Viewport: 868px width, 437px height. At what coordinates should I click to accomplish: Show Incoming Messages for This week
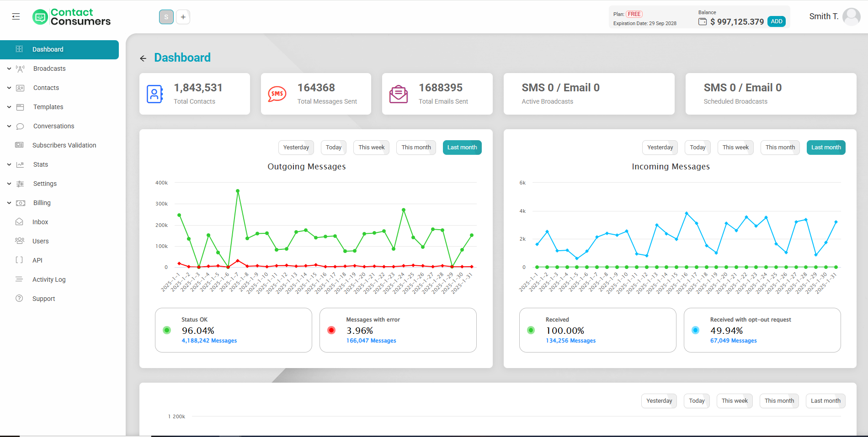point(735,147)
